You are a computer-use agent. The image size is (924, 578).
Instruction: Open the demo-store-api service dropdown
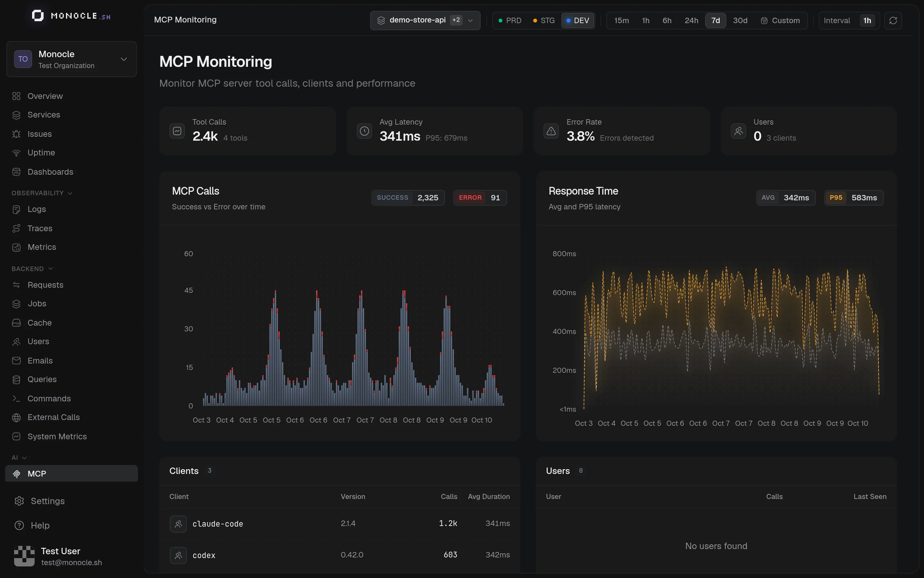click(x=425, y=20)
